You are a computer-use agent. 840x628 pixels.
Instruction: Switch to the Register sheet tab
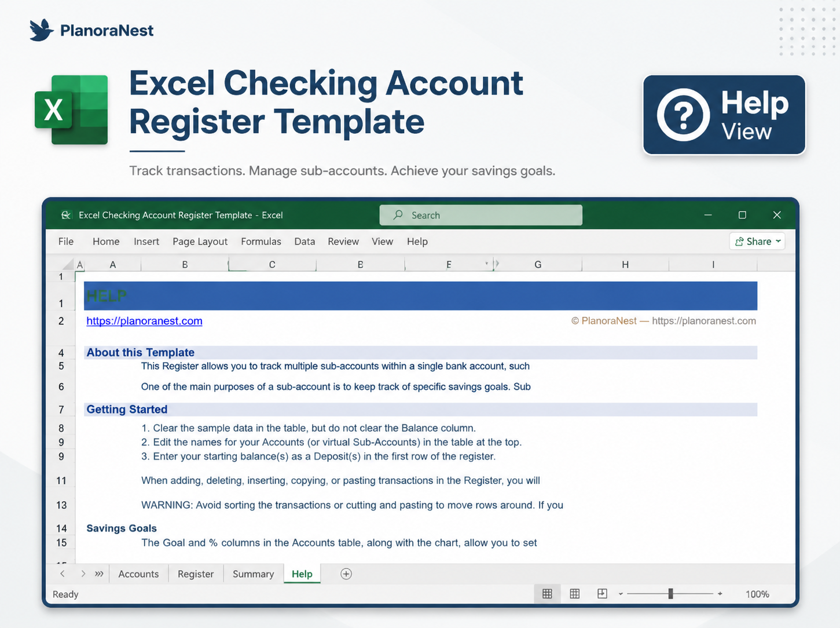point(196,574)
